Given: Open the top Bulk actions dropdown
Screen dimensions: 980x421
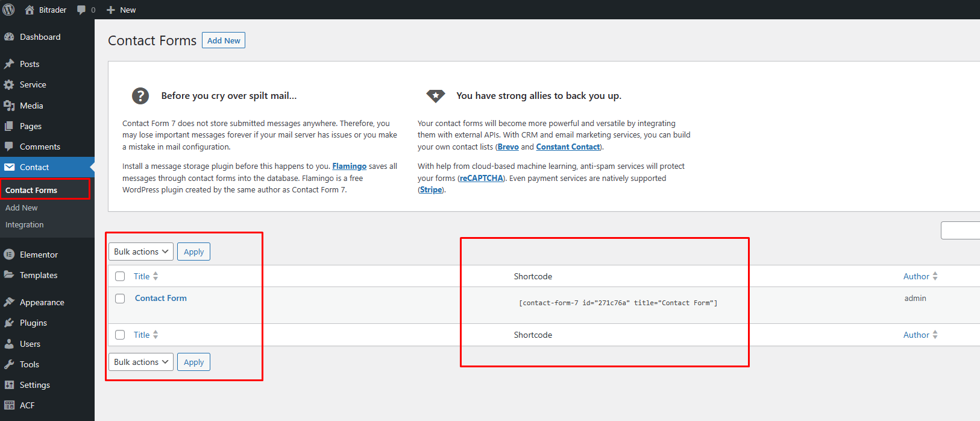Looking at the screenshot, I should pos(141,252).
